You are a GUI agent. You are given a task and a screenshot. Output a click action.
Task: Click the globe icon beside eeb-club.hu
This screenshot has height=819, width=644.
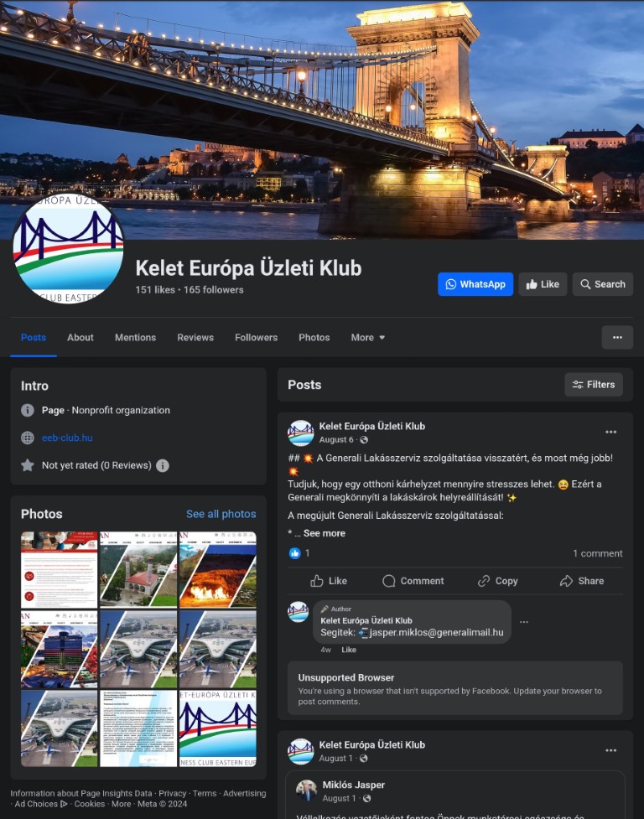(27, 438)
